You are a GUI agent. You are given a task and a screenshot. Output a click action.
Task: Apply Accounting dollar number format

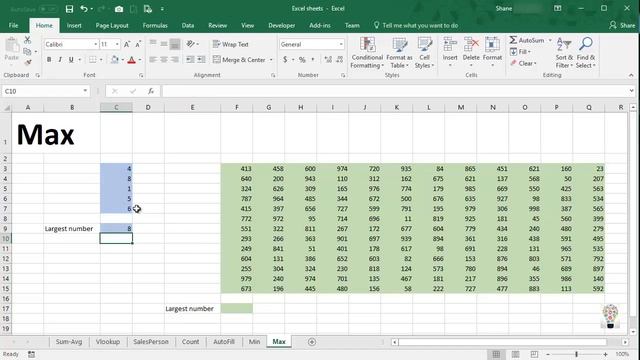pyautogui.click(x=285, y=60)
